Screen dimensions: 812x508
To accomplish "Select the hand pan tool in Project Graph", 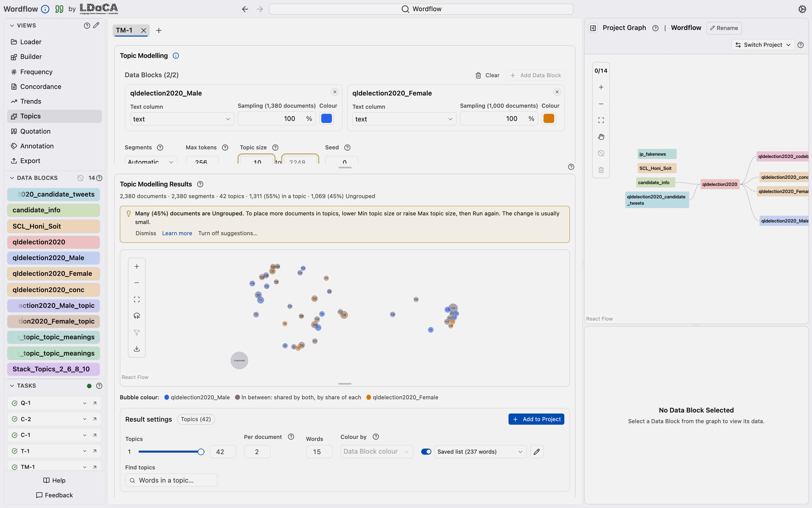I will coord(601,137).
